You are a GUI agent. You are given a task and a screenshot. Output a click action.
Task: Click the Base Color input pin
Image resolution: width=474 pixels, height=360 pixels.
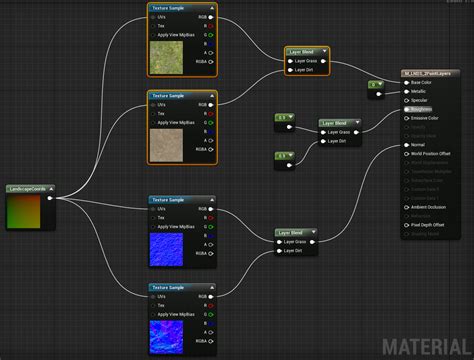click(406, 82)
